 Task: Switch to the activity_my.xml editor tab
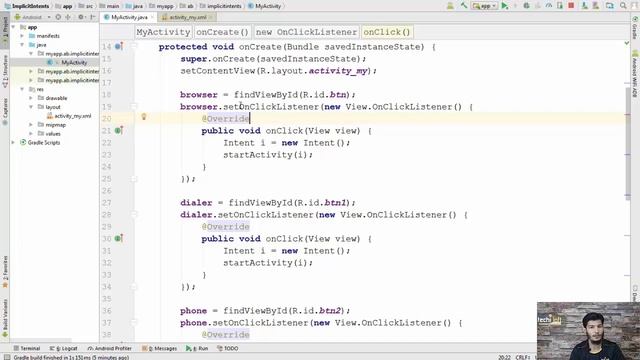(188, 17)
